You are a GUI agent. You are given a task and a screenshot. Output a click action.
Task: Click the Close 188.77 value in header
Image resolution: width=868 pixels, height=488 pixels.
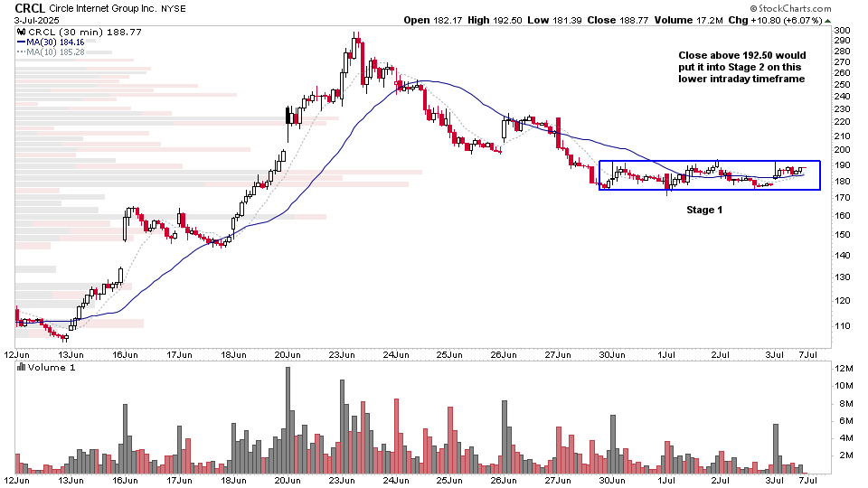point(618,20)
